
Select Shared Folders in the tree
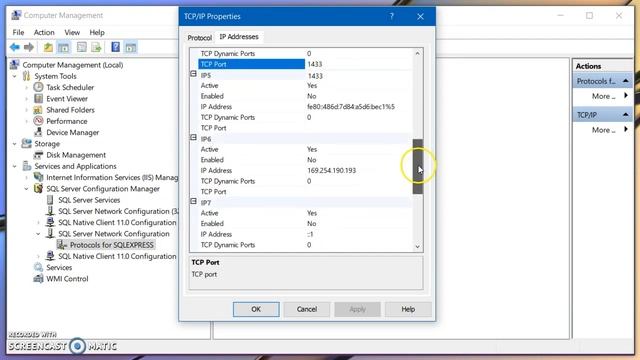point(70,110)
